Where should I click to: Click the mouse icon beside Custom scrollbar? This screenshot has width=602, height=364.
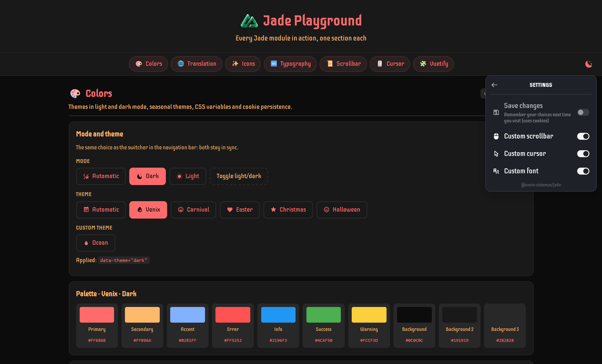[x=496, y=136]
